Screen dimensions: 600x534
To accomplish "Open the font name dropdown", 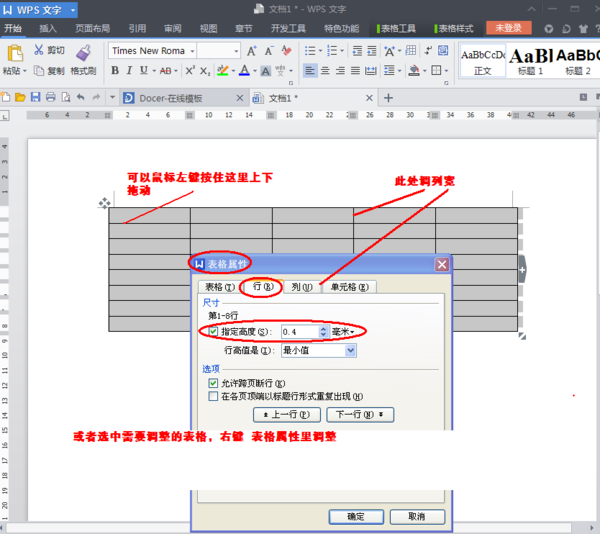I will coord(192,51).
